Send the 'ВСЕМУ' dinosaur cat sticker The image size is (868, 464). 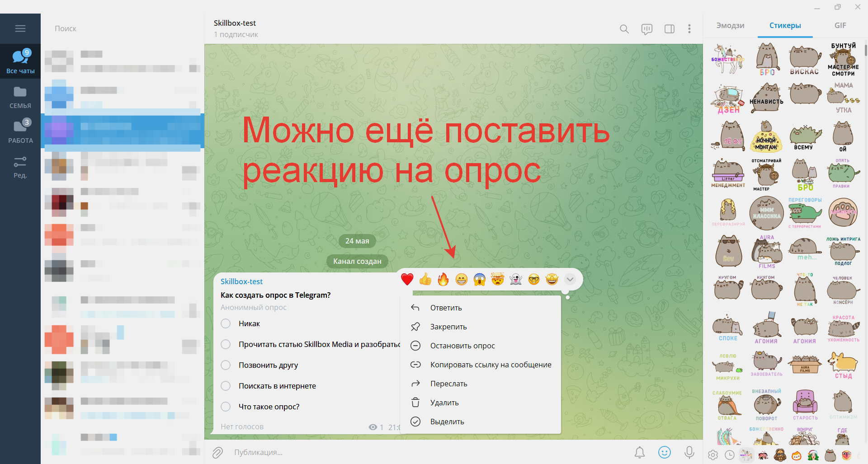[x=805, y=137]
